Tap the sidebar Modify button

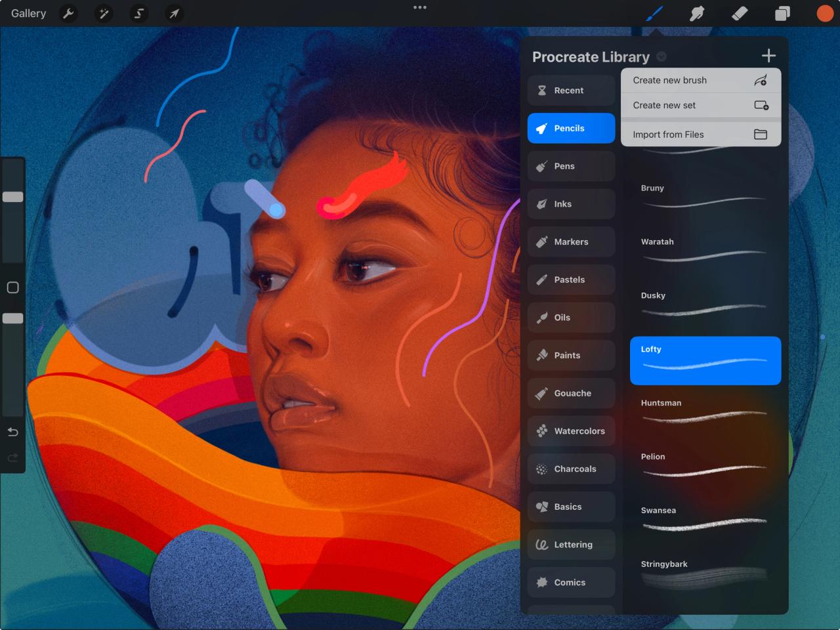[x=12, y=287]
